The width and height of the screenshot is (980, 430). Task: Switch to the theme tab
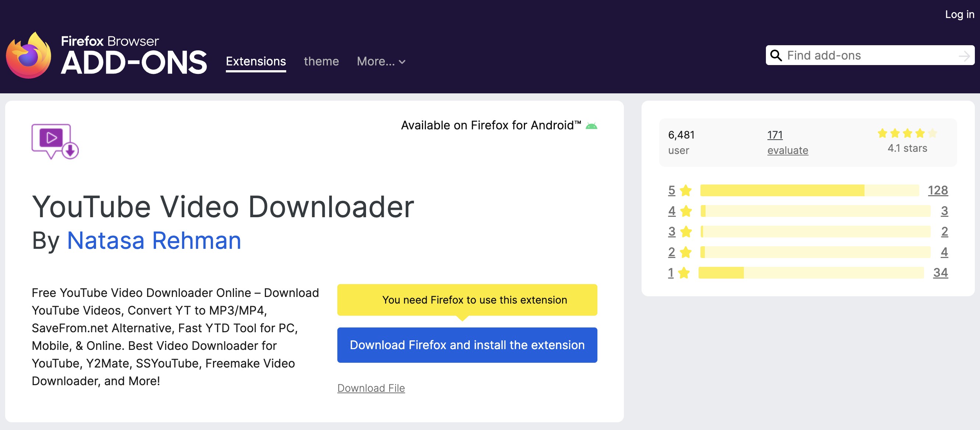pyautogui.click(x=321, y=61)
